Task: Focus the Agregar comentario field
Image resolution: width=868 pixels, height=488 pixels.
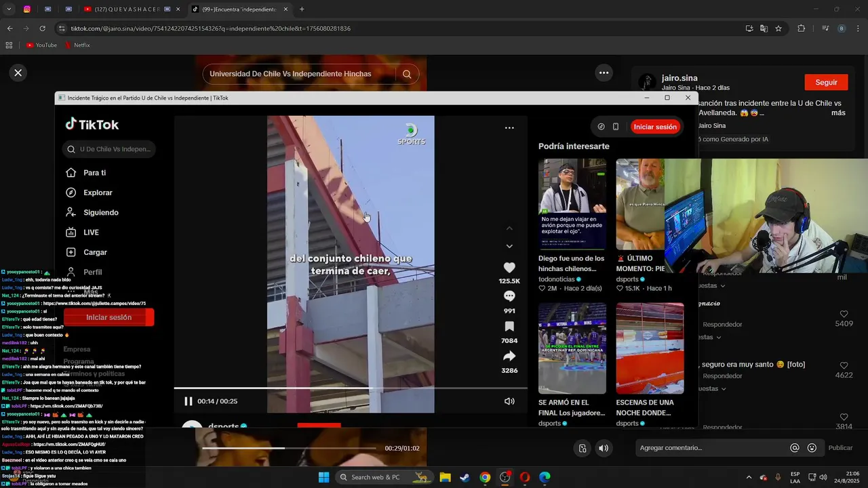Action: [x=712, y=448]
